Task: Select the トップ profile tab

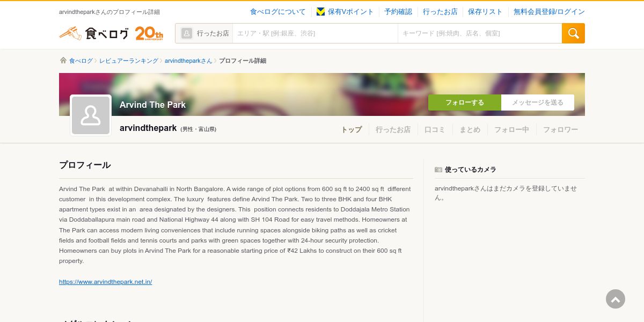Action: coord(352,129)
